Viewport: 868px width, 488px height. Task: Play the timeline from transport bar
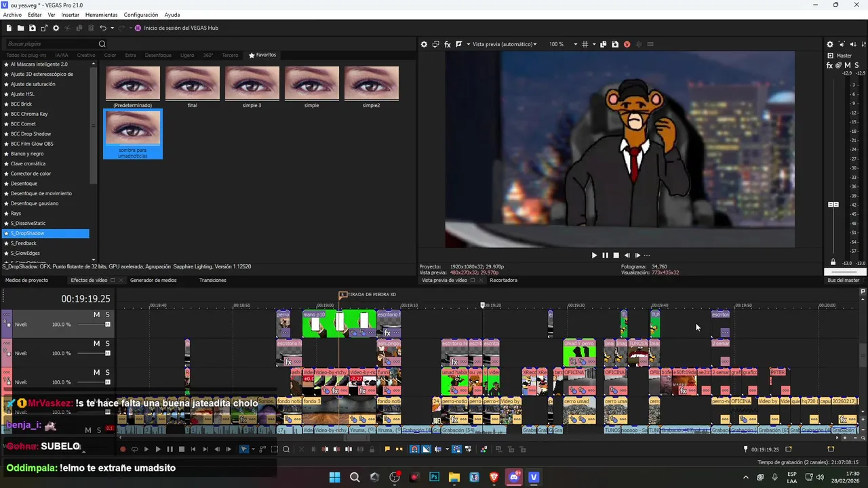pyautogui.click(x=158, y=449)
